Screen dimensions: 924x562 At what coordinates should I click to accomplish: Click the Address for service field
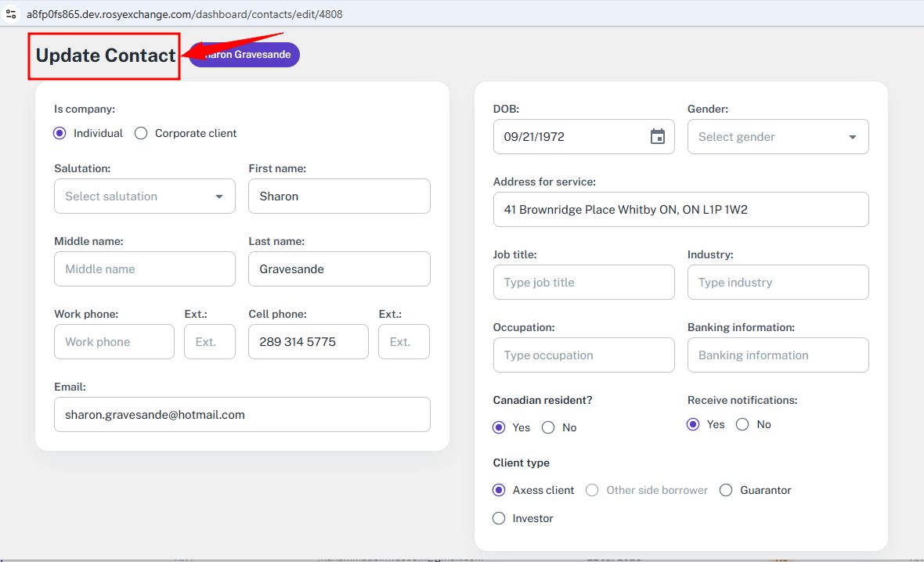pos(680,210)
